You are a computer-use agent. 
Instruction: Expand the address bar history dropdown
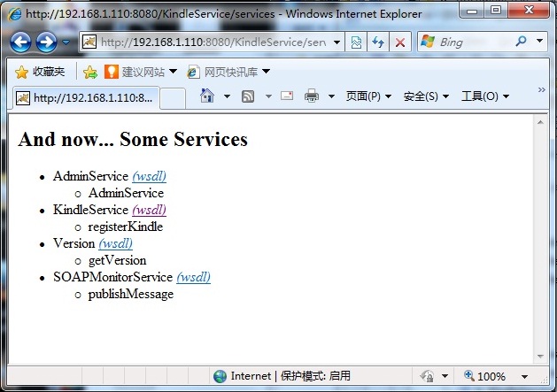coord(337,42)
